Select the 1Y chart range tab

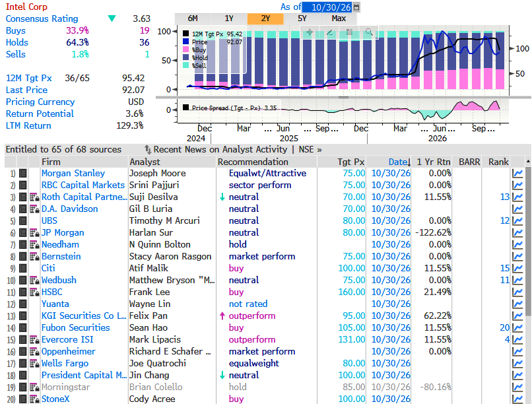[x=229, y=18]
